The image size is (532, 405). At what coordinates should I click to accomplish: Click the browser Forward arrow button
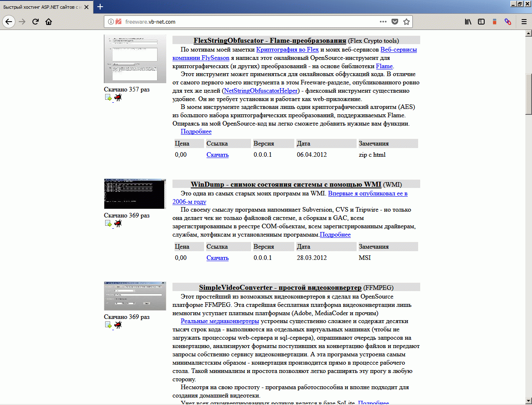point(22,22)
